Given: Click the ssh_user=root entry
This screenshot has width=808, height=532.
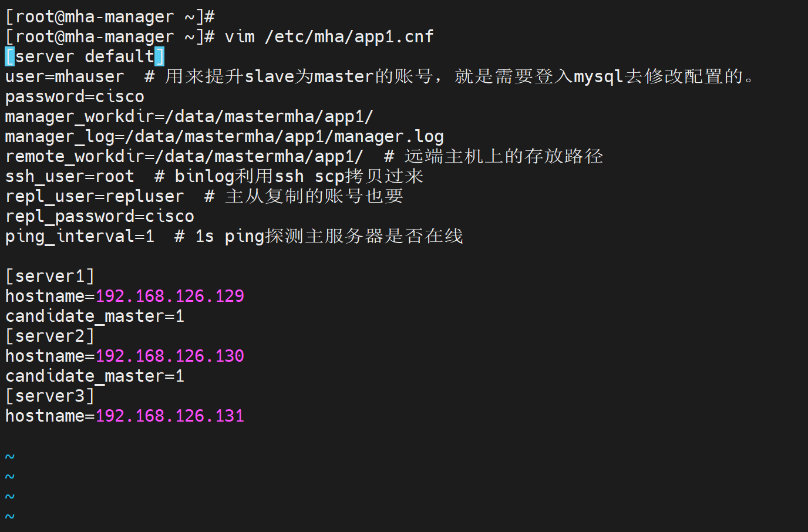Looking at the screenshot, I should pyautogui.click(x=69, y=177).
